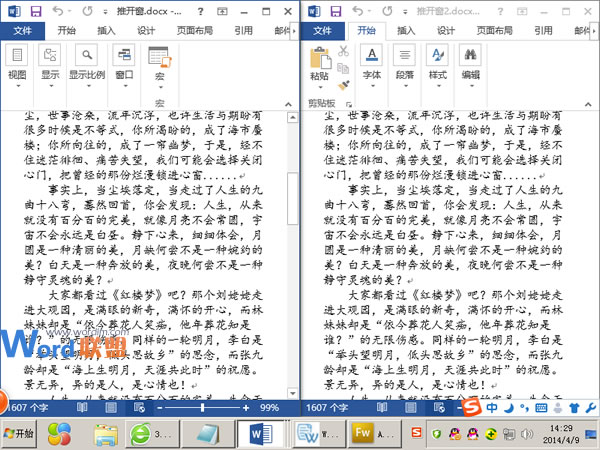Save the left 推开窗.docx document

(x=36, y=11)
